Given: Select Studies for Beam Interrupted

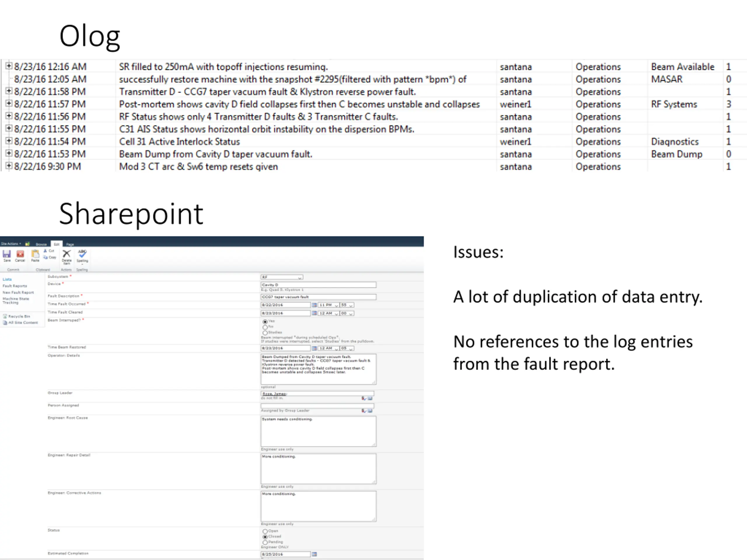Looking at the screenshot, I should click(265, 333).
